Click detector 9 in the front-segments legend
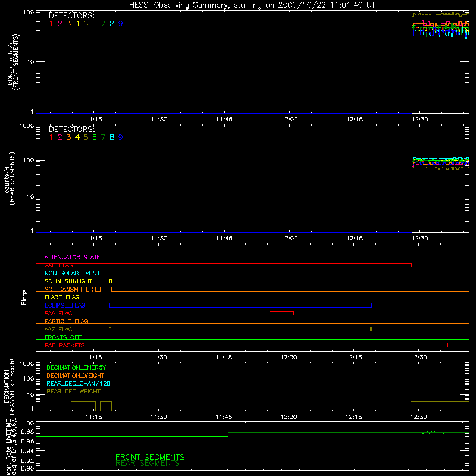The image size is (476, 476). pyautogui.click(x=121, y=24)
